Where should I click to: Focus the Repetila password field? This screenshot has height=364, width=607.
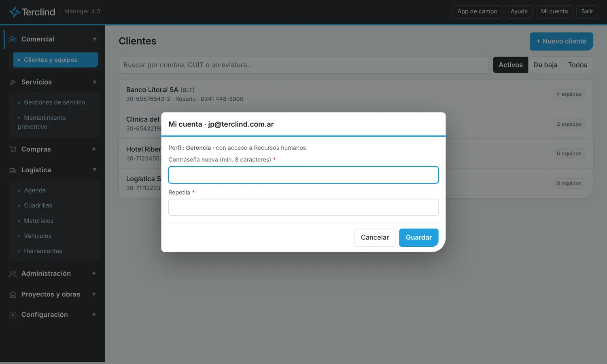point(303,207)
